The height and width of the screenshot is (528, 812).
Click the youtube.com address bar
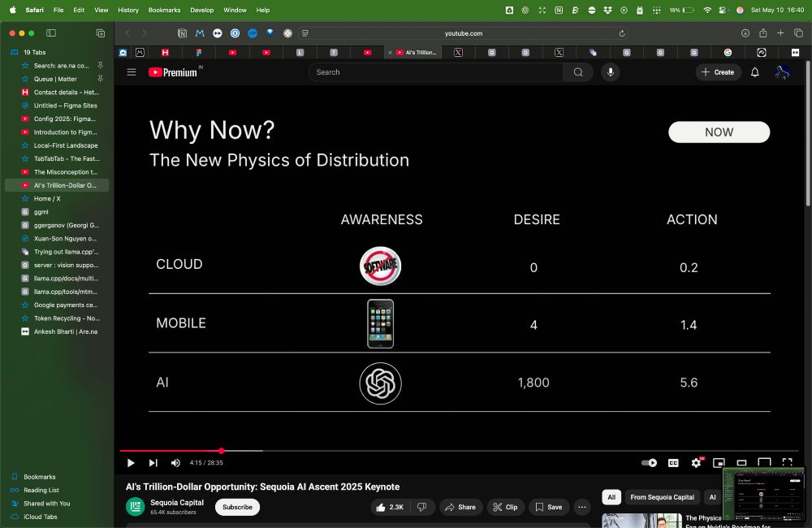tap(463, 33)
